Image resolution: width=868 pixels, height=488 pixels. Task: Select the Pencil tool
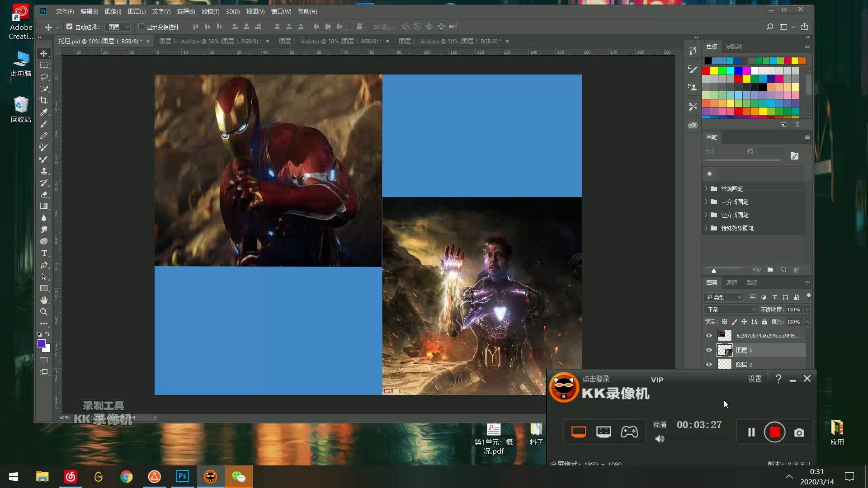pyautogui.click(x=44, y=136)
